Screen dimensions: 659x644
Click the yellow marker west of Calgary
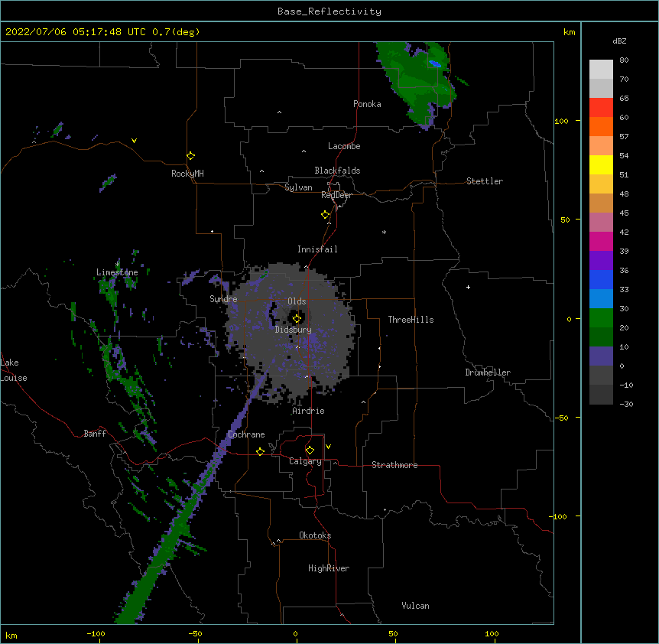click(260, 451)
